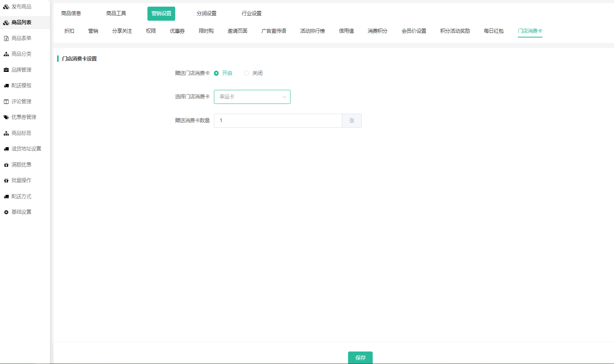Click the 配送模板 truck icon
The width and height of the screenshot is (614, 364).
point(6,86)
